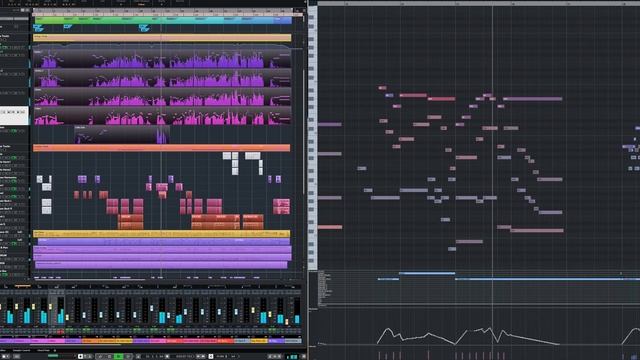Click the white controller curve in the lower lane
Screen dimensions: 640x360
coord(467,336)
